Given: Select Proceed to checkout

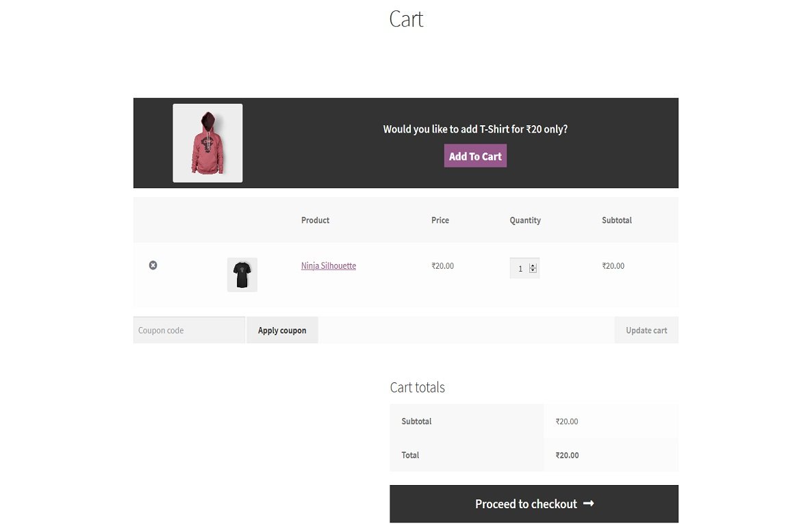Looking at the screenshot, I should pos(534,503).
